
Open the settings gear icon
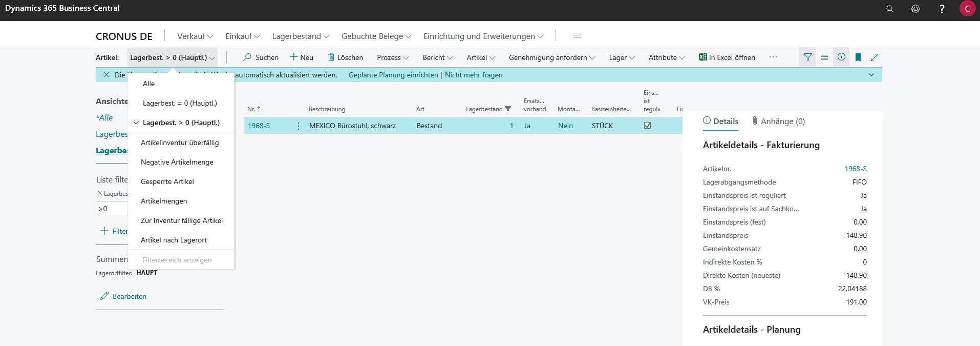[915, 9]
